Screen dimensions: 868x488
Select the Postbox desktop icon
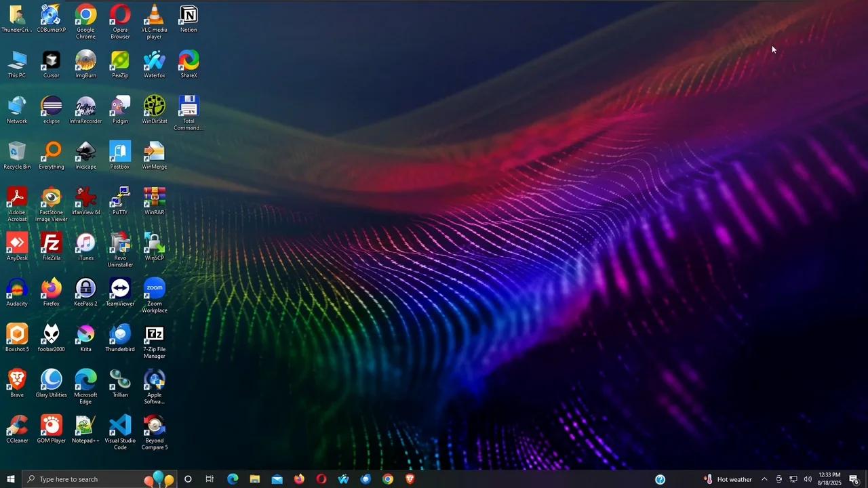pyautogui.click(x=120, y=155)
